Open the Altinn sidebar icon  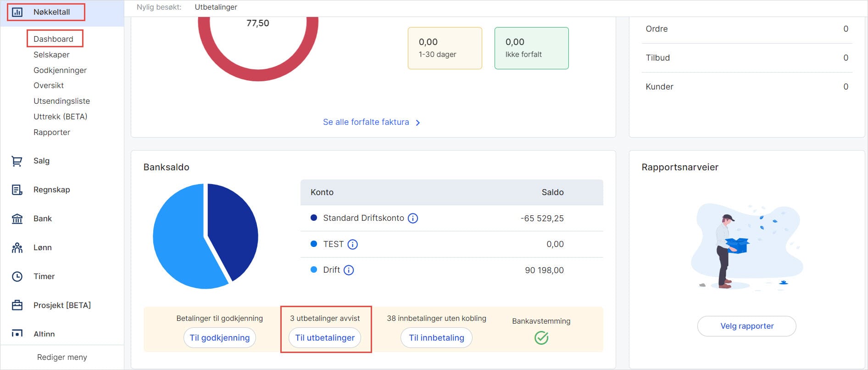click(17, 334)
